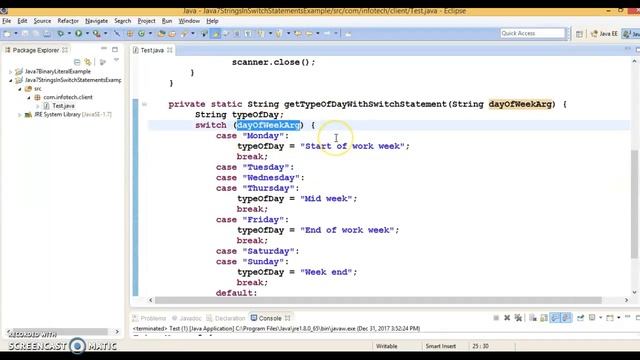Click the Print toolbar icon
The width and height of the screenshot is (640, 360).
47,34
